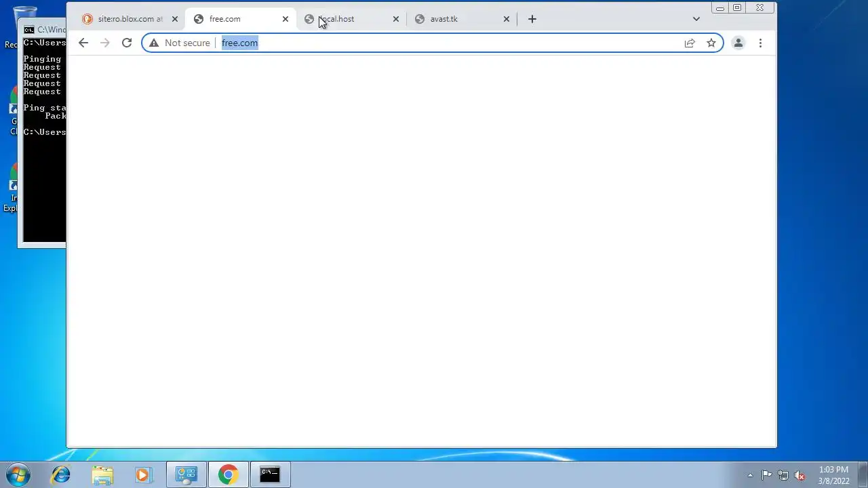
Task: Click the forward navigation arrow
Action: pyautogui.click(x=104, y=43)
